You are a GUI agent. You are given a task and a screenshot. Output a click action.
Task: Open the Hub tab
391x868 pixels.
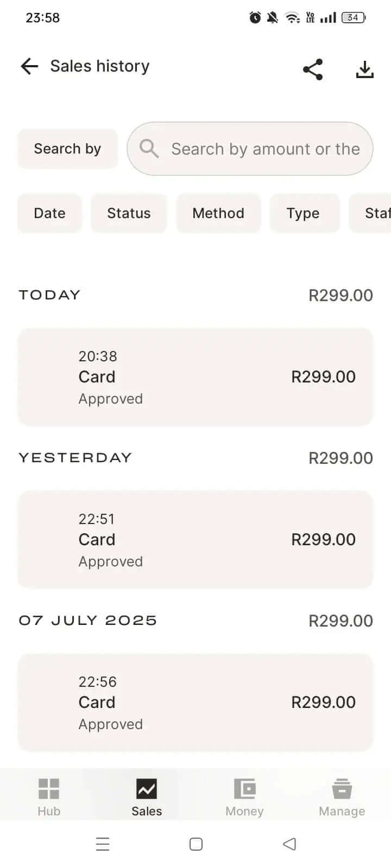tap(49, 796)
